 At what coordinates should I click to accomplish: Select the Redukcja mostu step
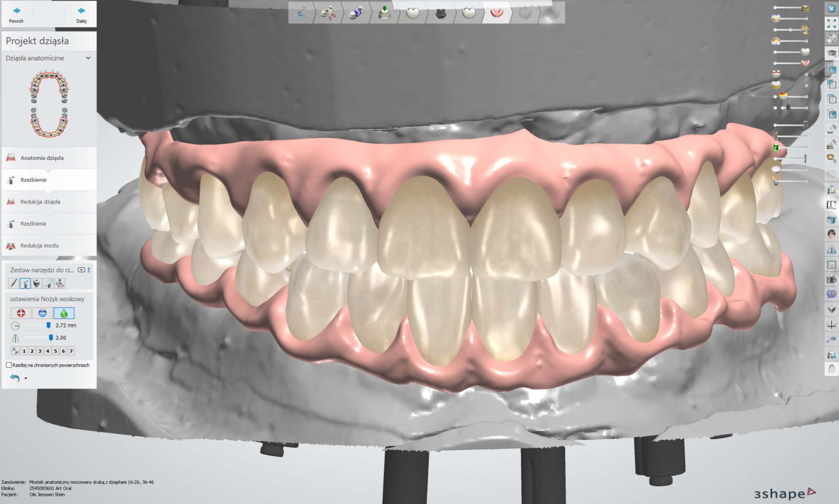click(39, 245)
